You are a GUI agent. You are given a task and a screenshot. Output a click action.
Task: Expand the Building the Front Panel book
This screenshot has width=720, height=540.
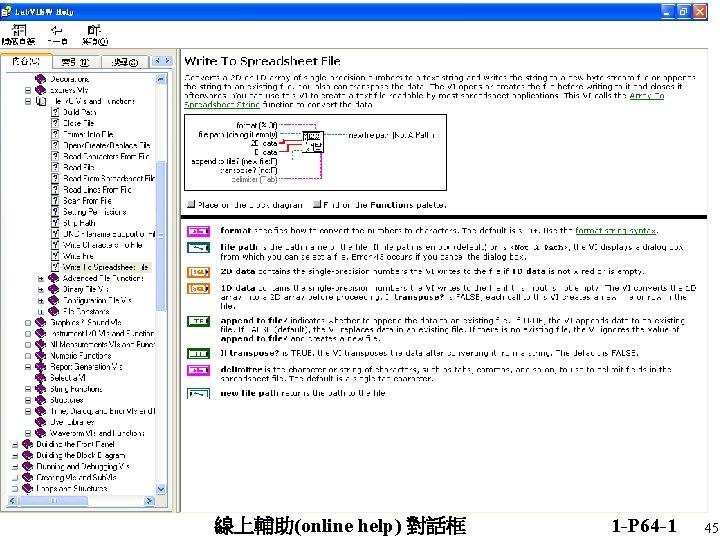click(15, 444)
